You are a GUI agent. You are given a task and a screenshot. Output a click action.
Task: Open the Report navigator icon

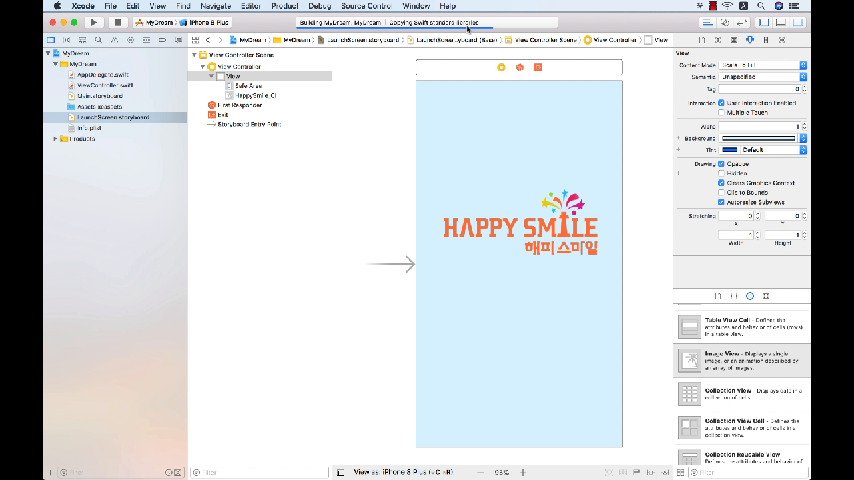tap(178, 40)
